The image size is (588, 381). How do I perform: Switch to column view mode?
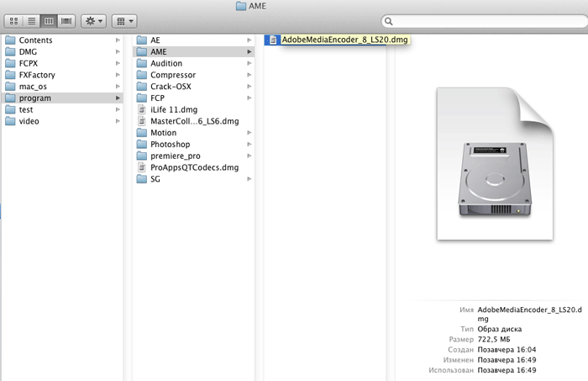click(49, 21)
